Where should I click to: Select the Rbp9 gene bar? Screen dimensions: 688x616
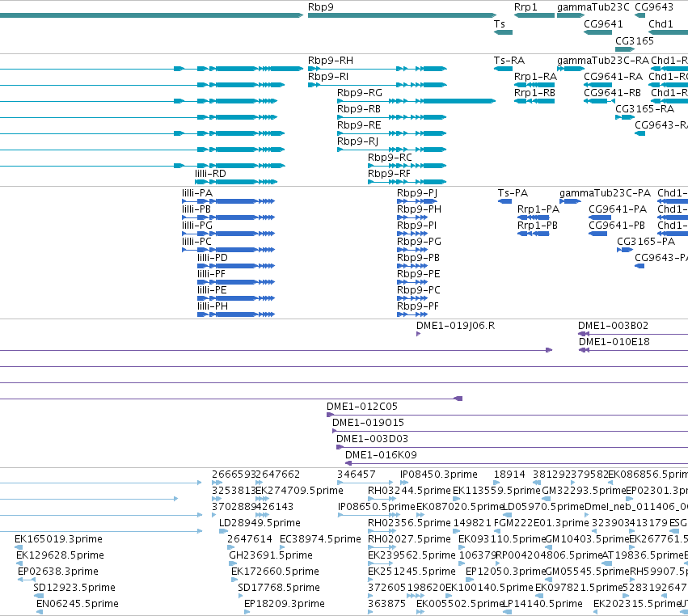(402, 15)
